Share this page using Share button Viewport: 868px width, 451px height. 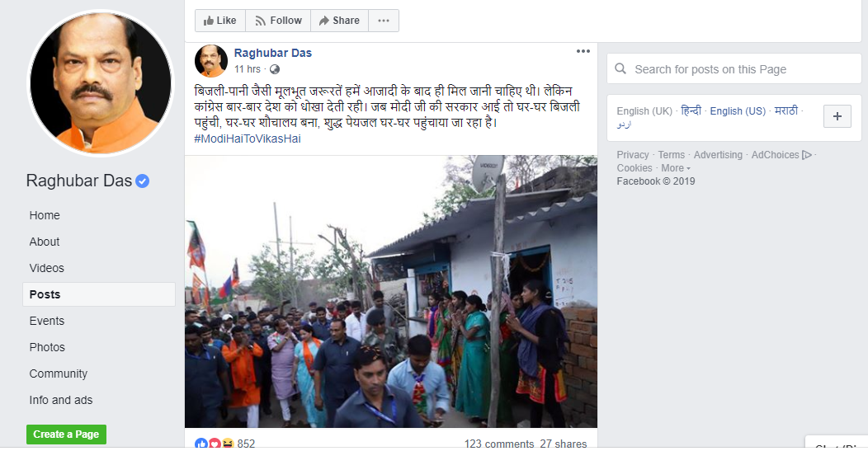(x=339, y=21)
